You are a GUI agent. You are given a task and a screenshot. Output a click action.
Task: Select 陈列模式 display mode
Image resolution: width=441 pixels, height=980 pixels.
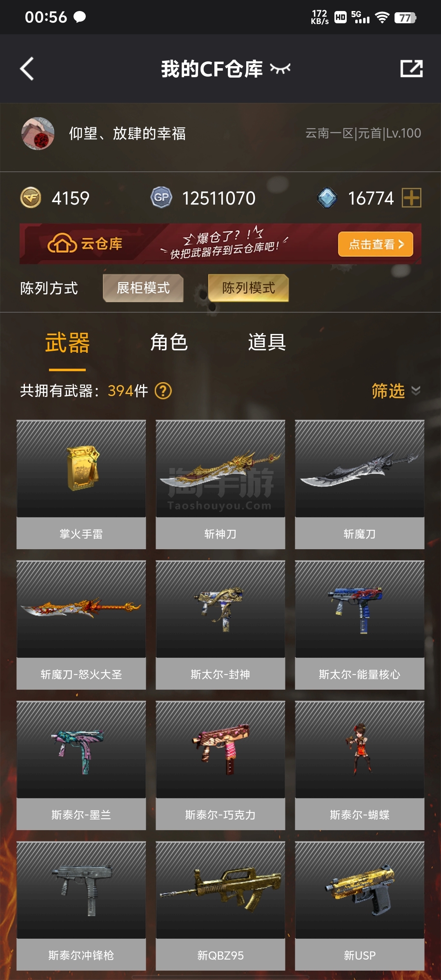pyautogui.click(x=249, y=288)
